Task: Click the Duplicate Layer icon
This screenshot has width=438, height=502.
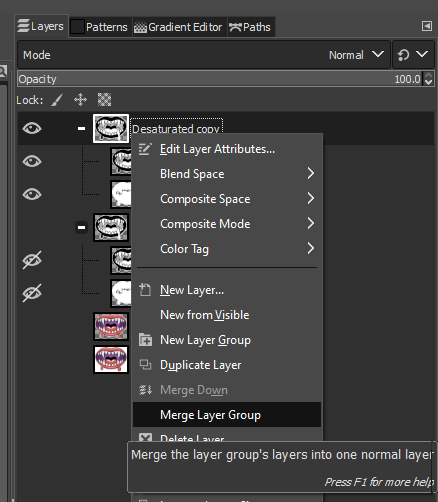Action: pos(145,365)
